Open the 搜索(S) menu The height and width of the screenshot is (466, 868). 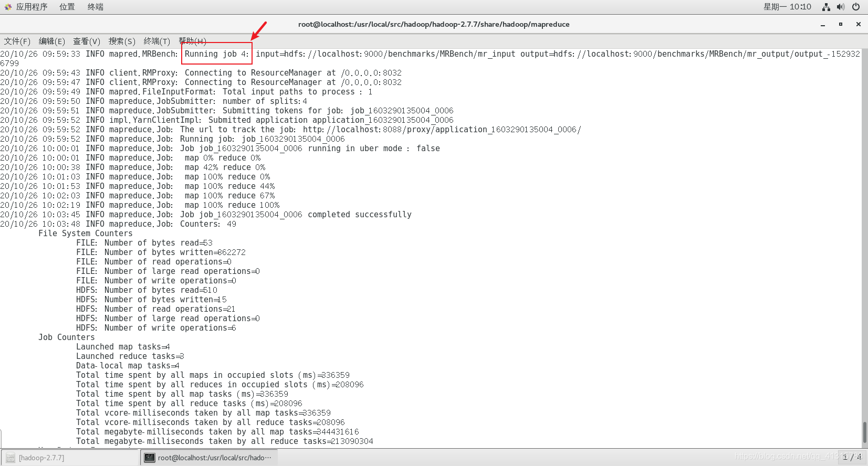coord(122,41)
